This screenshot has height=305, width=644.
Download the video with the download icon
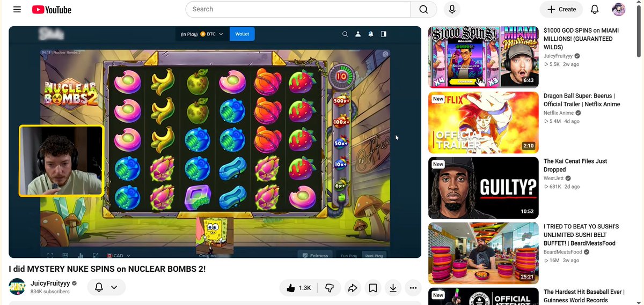click(393, 288)
